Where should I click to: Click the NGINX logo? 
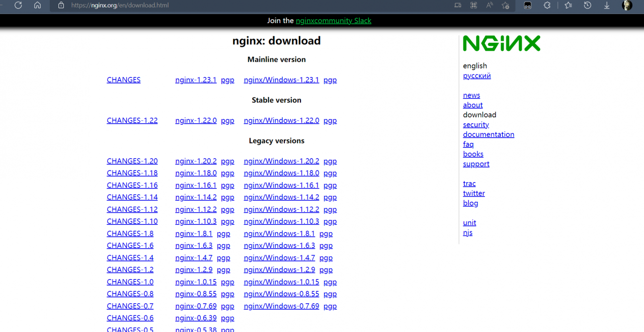tap(502, 43)
